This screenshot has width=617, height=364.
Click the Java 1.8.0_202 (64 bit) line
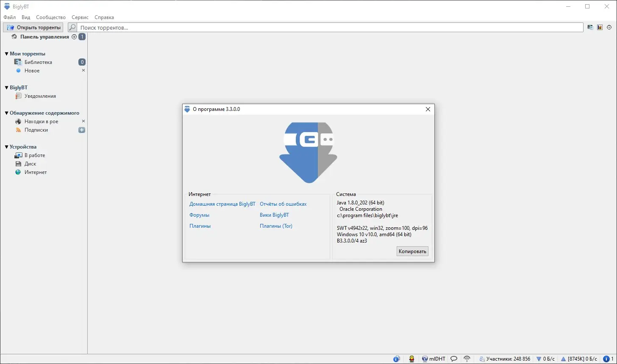pos(361,203)
